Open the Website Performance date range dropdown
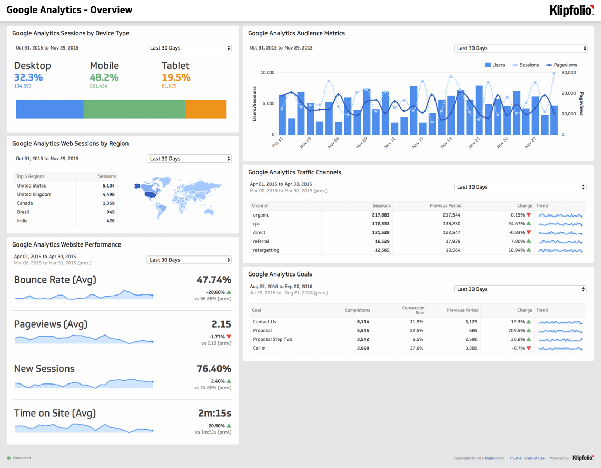 point(189,260)
